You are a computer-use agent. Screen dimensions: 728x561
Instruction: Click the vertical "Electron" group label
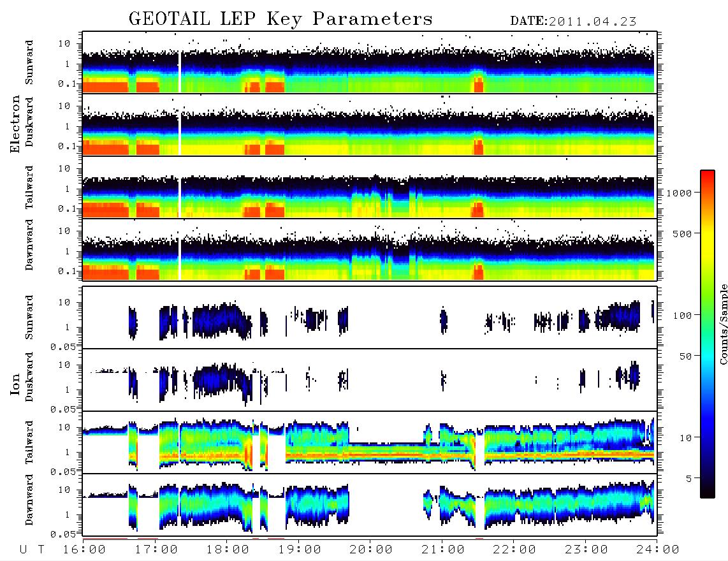click(x=15, y=124)
